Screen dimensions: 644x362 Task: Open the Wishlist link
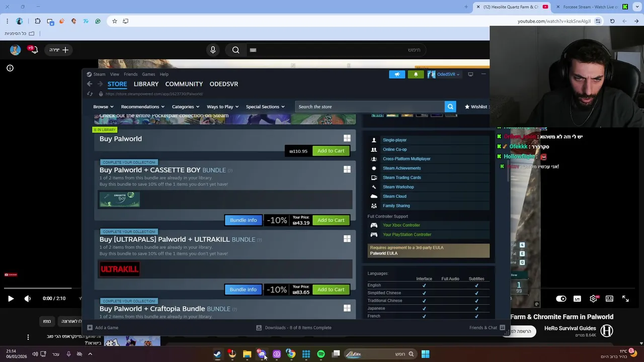click(x=476, y=107)
